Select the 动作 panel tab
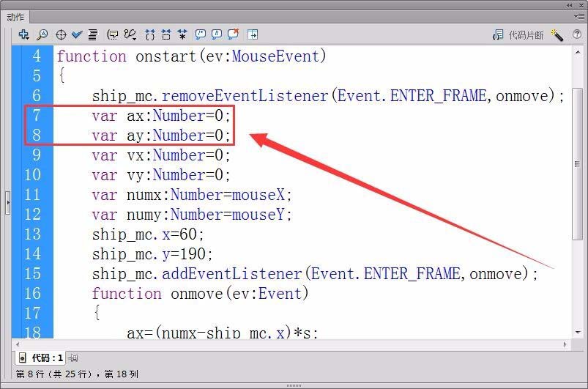This screenshot has height=389, width=588. (16, 18)
